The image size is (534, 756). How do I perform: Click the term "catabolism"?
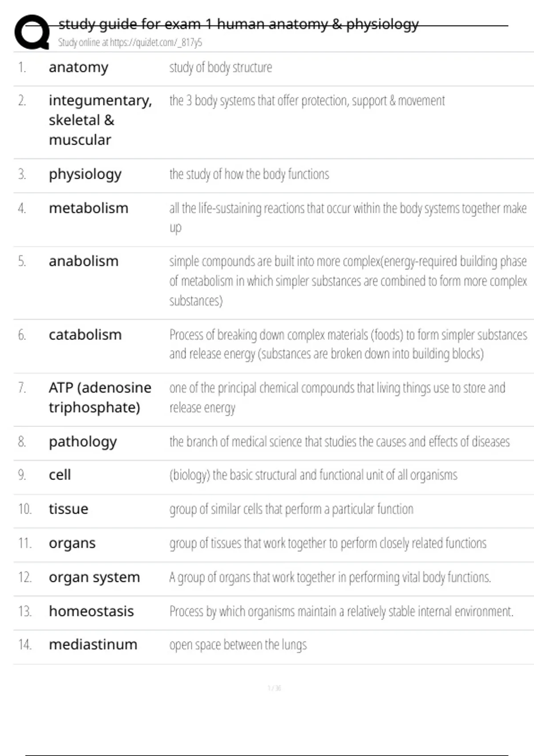tap(85, 335)
